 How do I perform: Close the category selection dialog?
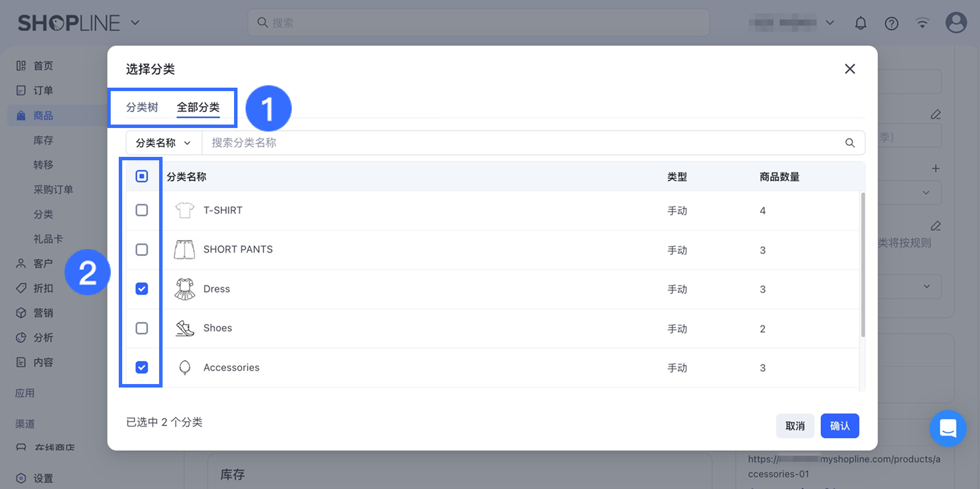(850, 69)
